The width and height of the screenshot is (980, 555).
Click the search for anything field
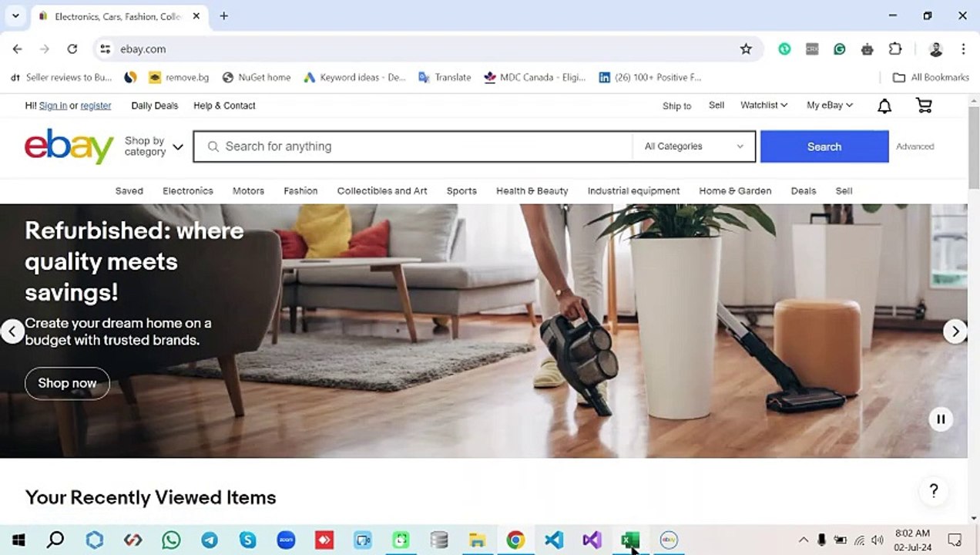pos(413,146)
